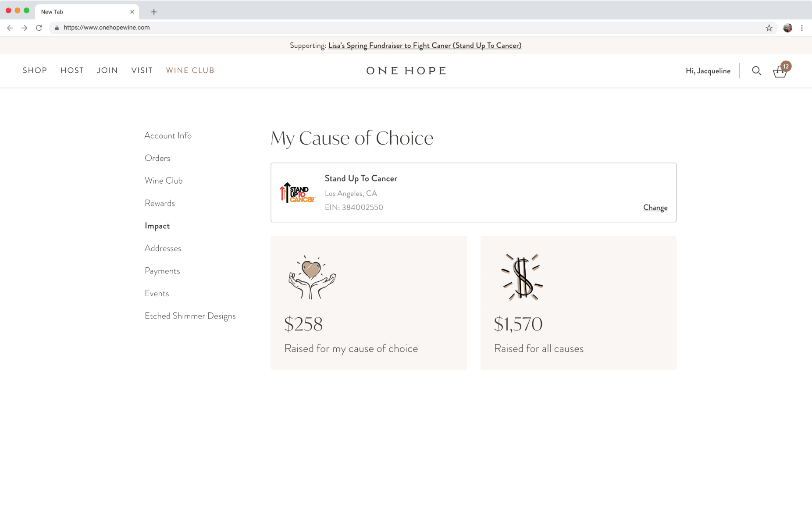
Task: Select WINE CLUB in top navigation
Action: 190,71
